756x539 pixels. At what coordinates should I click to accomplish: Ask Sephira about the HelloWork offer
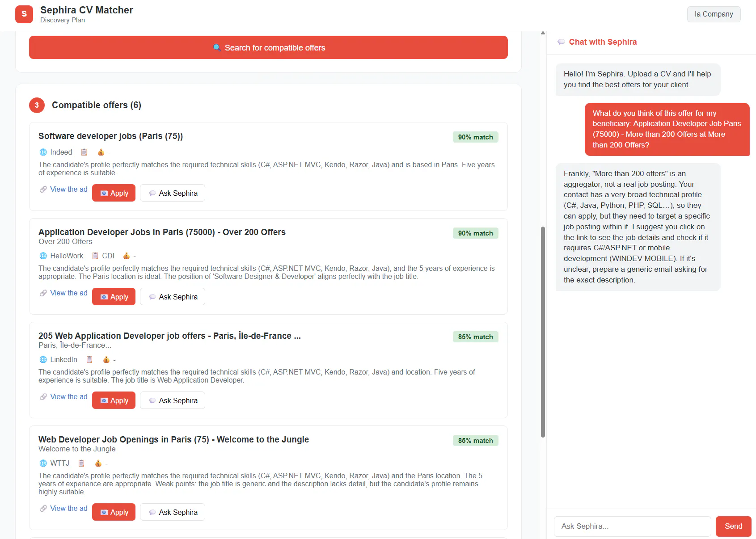[x=173, y=297]
